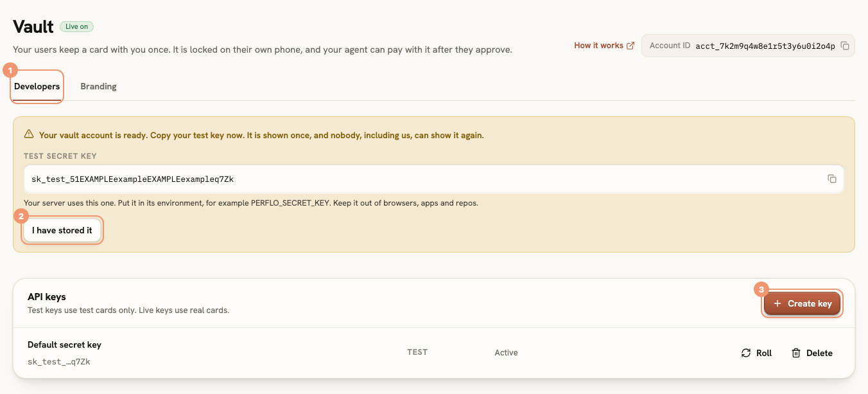Click the Live on status badge
The width and height of the screenshot is (868, 394).
click(x=77, y=26)
